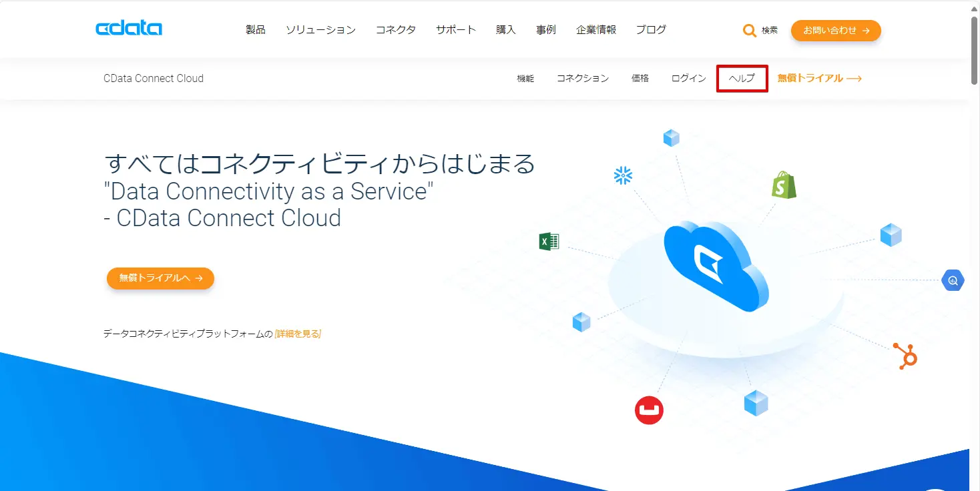Open the ソリューション menu
The image size is (980, 491).
pyautogui.click(x=320, y=30)
